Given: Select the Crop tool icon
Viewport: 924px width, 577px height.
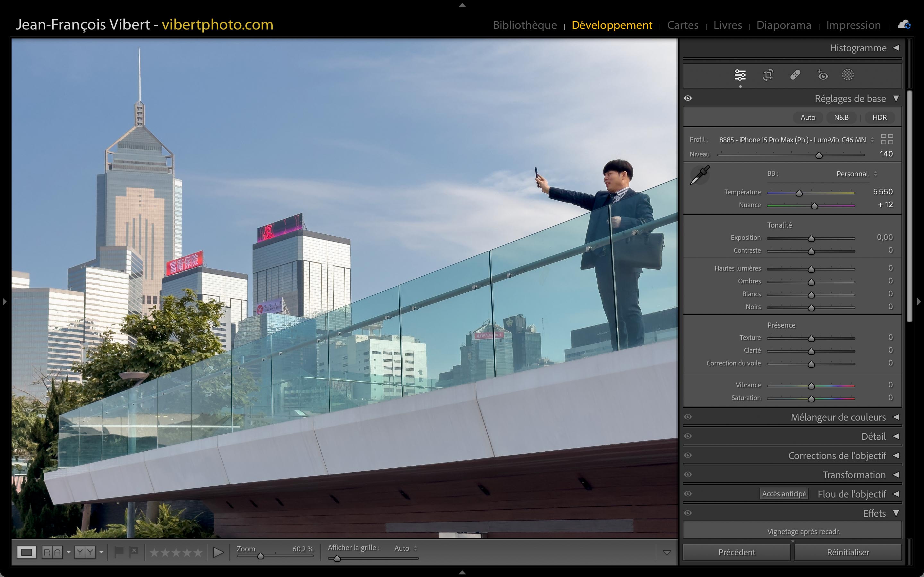Looking at the screenshot, I should (768, 75).
